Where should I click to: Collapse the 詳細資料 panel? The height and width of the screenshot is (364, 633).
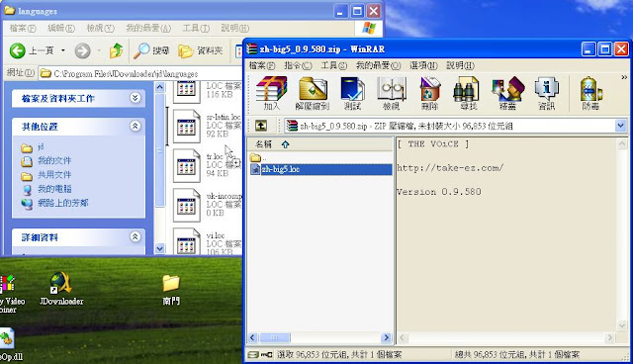click(135, 236)
